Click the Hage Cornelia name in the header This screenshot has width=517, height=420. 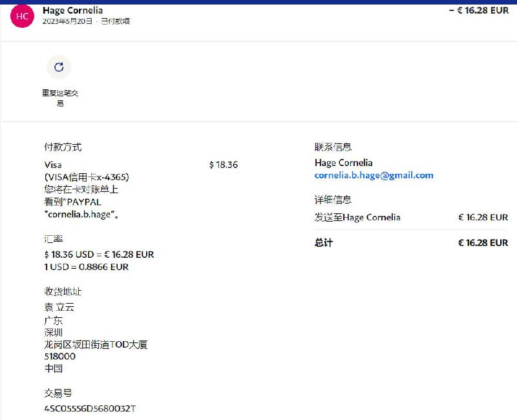click(72, 10)
